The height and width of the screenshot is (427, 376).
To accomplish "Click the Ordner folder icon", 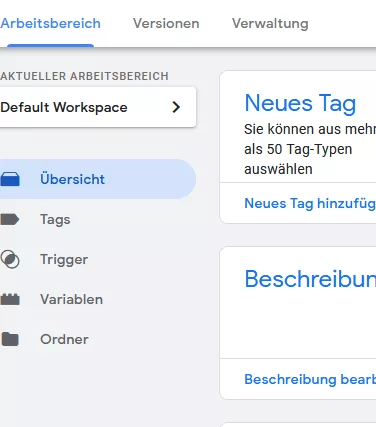I will (x=10, y=339).
